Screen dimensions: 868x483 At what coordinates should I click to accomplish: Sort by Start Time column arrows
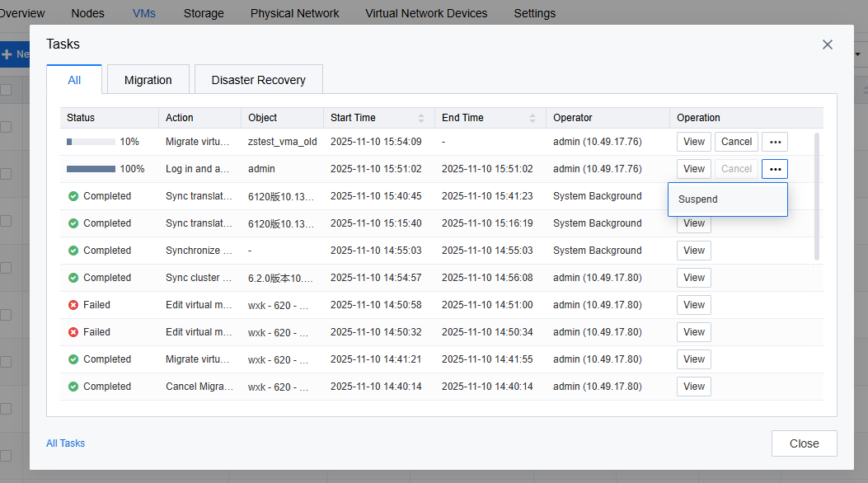pos(421,118)
